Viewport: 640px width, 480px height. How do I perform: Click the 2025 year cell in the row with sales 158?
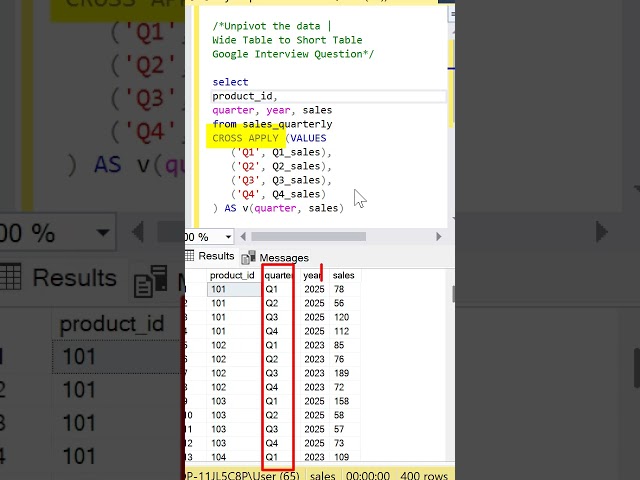click(314, 401)
